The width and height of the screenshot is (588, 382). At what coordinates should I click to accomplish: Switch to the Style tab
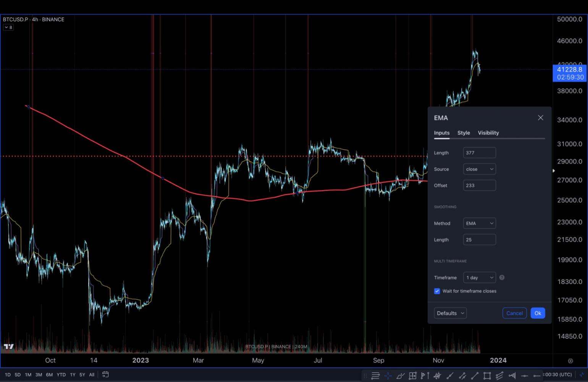pos(464,133)
